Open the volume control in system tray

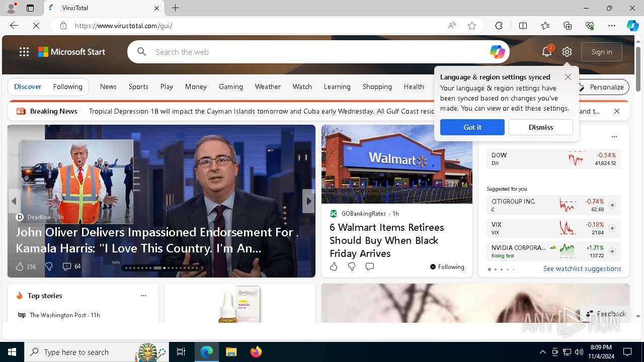(579, 352)
